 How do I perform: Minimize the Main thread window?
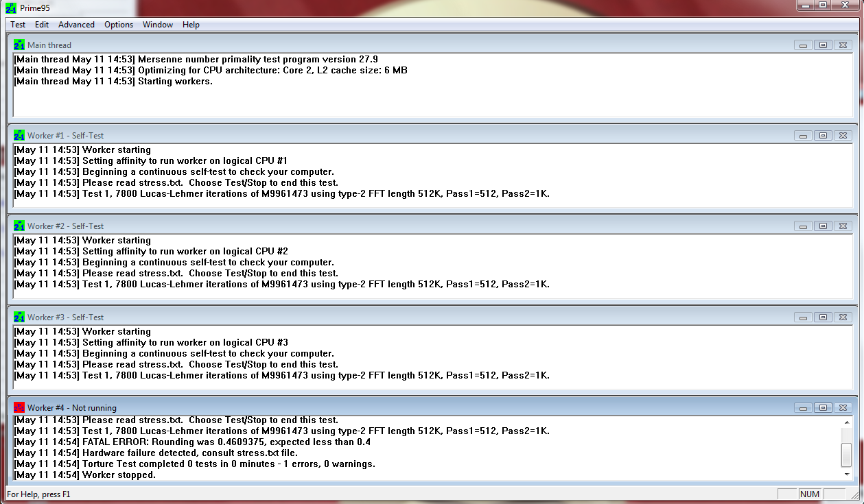point(803,45)
